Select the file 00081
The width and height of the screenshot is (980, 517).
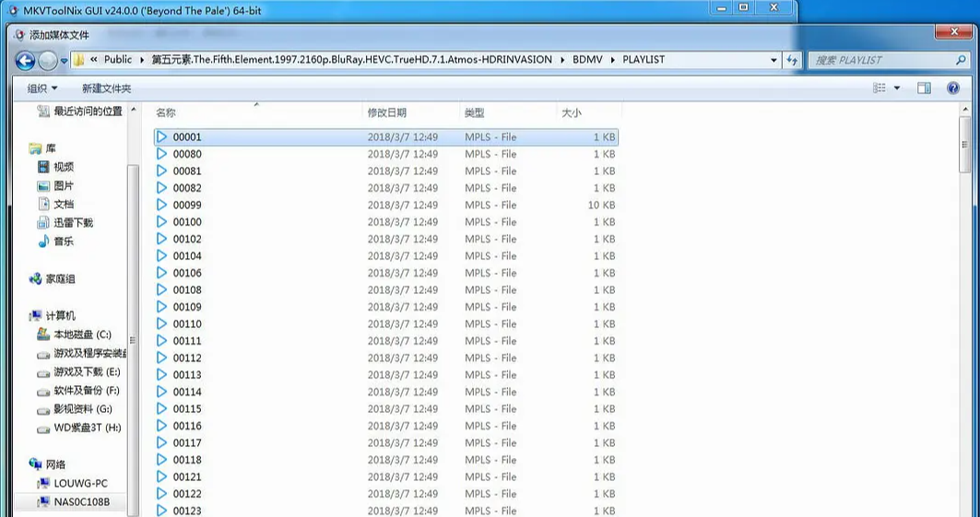click(385, 171)
